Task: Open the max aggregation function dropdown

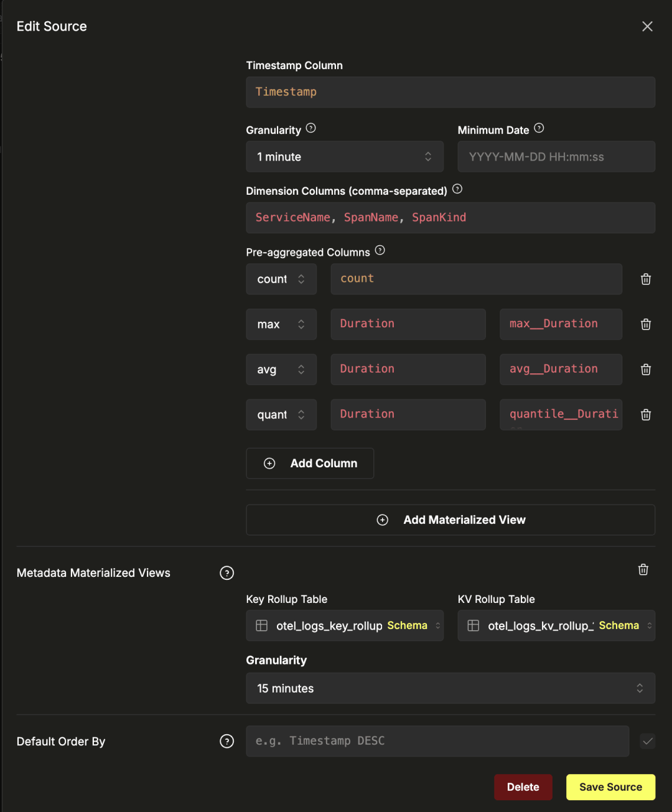Action: [x=281, y=324]
